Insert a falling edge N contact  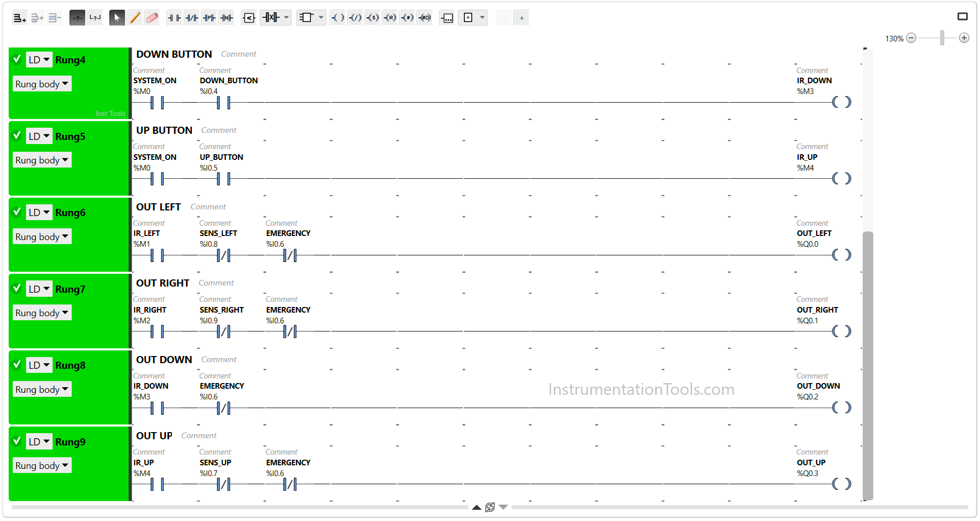(x=227, y=18)
